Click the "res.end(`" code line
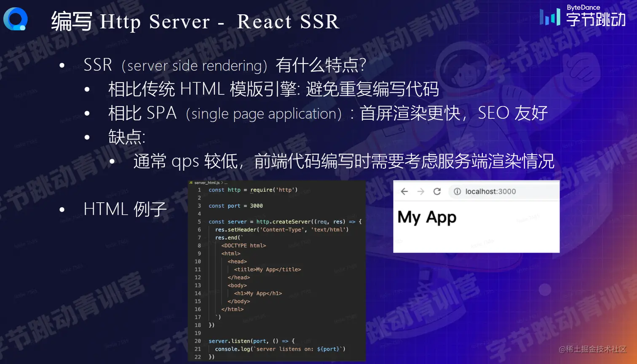This screenshot has height=364, width=637. (x=229, y=238)
